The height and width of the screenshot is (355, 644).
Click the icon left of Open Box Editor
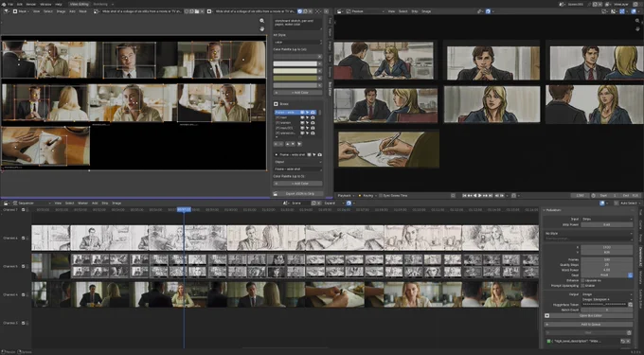(x=546, y=315)
